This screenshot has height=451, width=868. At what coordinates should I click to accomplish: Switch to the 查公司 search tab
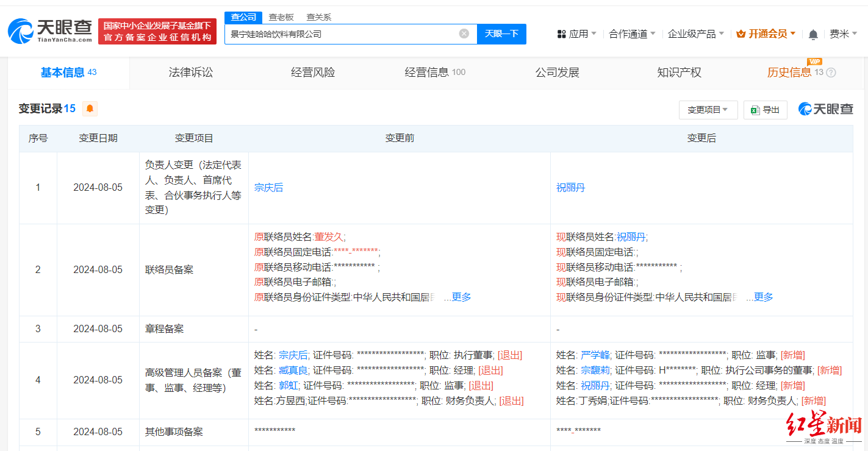(x=243, y=17)
